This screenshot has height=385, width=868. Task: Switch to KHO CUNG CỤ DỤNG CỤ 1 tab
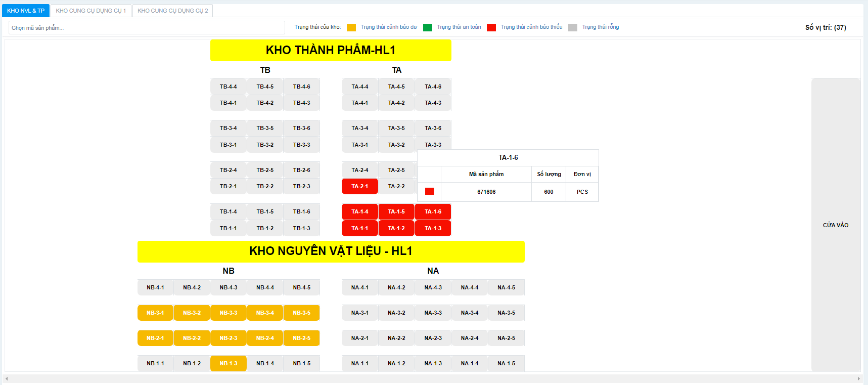coord(91,11)
